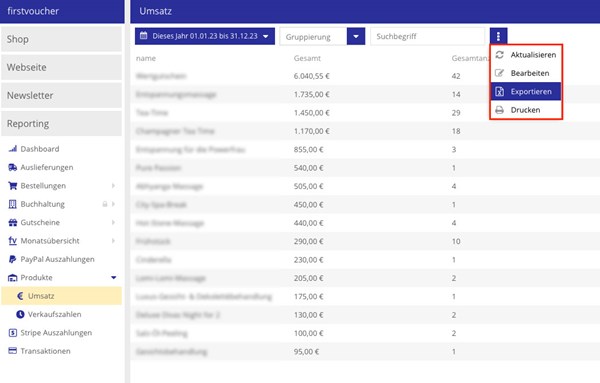Image resolution: width=600 pixels, height=383 pixels.
Task: Click the three-dot options button
Action: [x=498, y=36]
